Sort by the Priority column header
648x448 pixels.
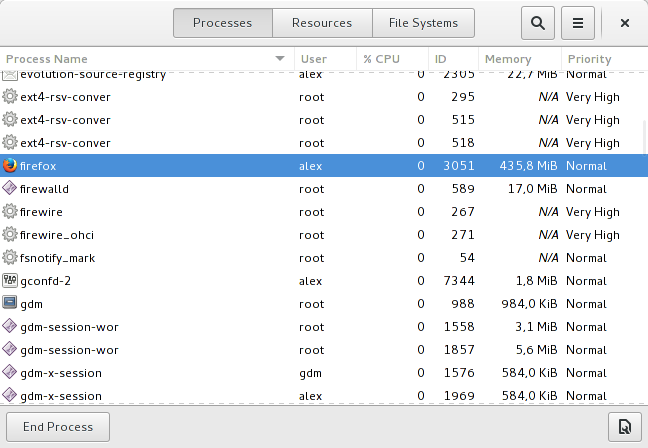pyautogui.click(x=605, y=59)
